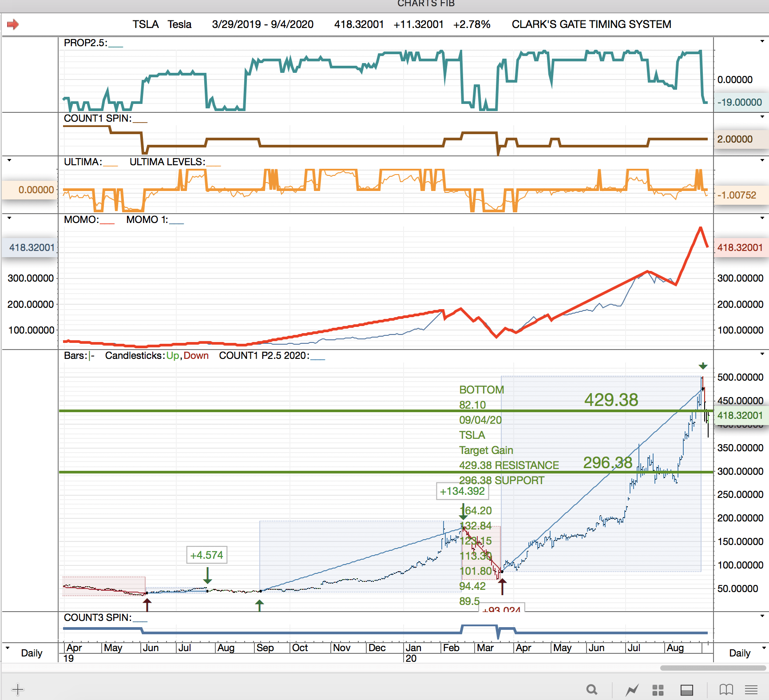Click the ULTIMA orange line swatch
Image resolution: width=769 pixels, height=700 pixels.
point(111,165)
